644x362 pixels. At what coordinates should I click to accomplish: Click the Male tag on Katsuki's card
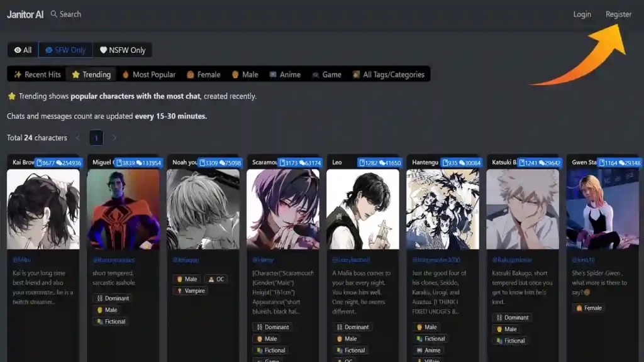tap(506, 329)
